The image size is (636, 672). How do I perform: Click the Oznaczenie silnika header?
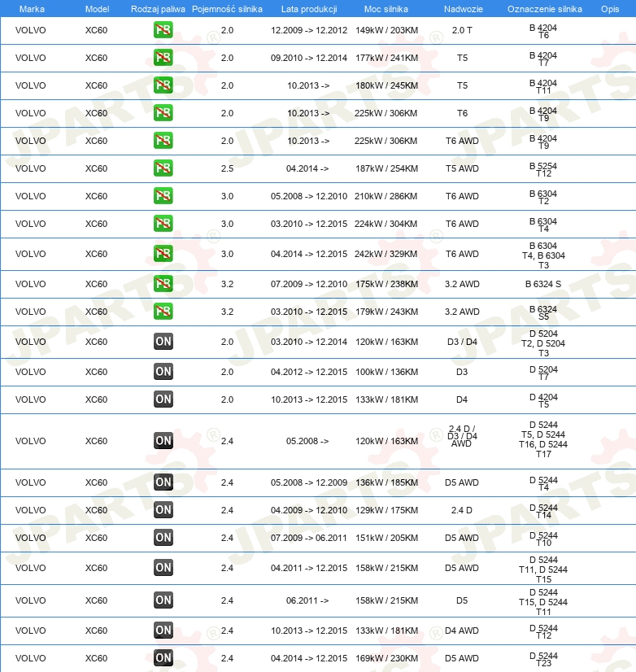[x=545, y=9]
